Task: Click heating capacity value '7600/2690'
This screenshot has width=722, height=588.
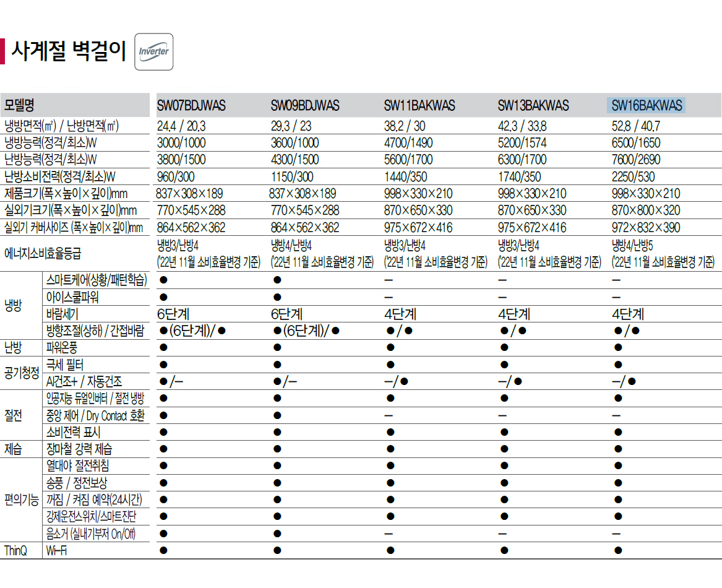Action: tap(636, 160)
